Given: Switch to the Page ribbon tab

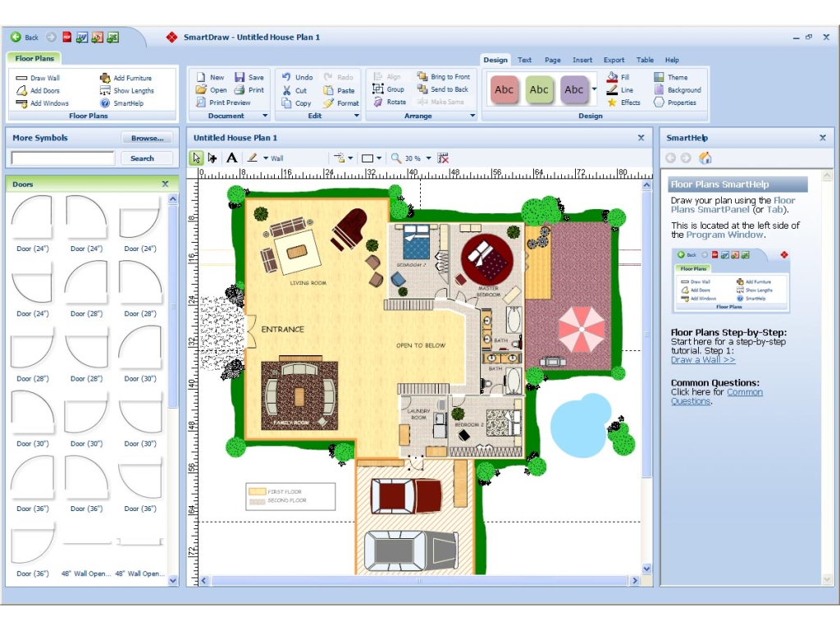Looking at the screenshot, I should [552, 60].
